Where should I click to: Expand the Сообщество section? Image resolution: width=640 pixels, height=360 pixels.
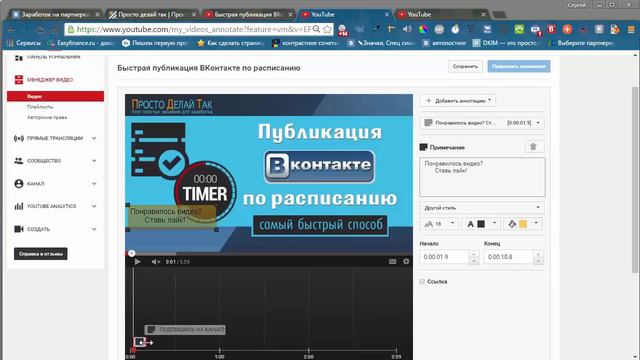click(x=94, y=161)
